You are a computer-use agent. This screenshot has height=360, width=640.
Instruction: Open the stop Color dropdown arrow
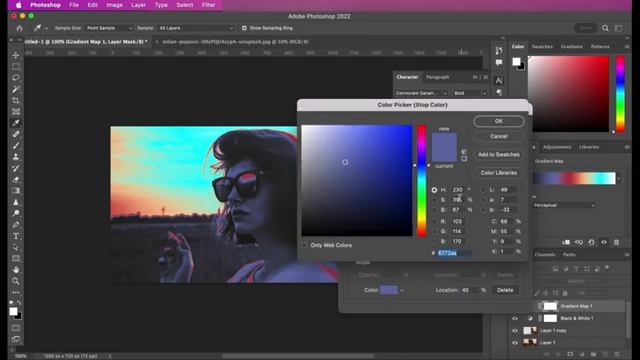[x=402, y=291]
